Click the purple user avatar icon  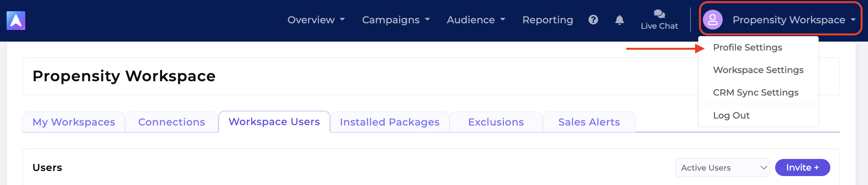click(713, 20)
